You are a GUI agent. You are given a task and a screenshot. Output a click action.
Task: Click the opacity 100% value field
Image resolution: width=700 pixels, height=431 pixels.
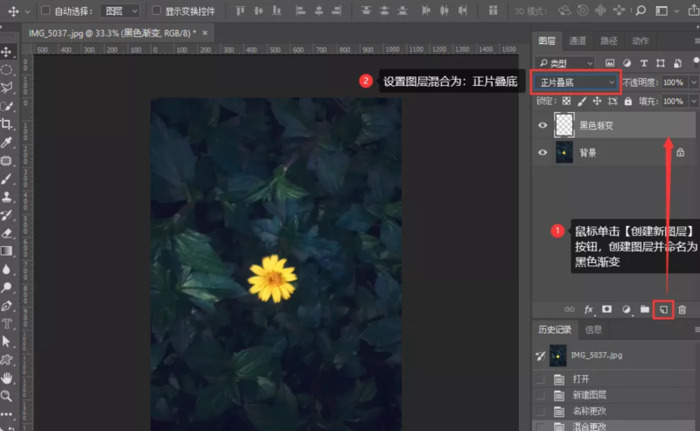[674, 82]
